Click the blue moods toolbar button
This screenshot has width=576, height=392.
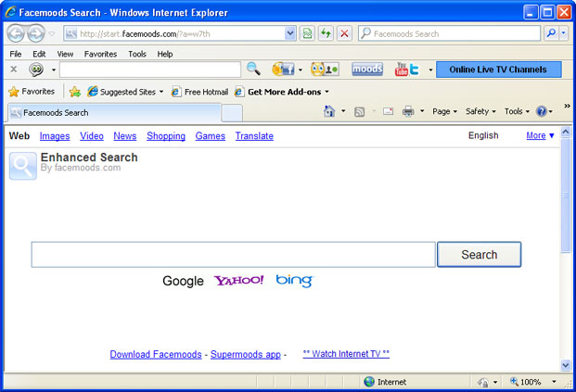pos(367,69)
